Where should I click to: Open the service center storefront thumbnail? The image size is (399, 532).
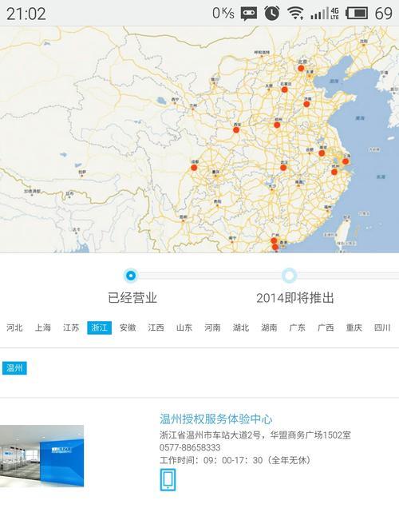[x=42, y=455]
